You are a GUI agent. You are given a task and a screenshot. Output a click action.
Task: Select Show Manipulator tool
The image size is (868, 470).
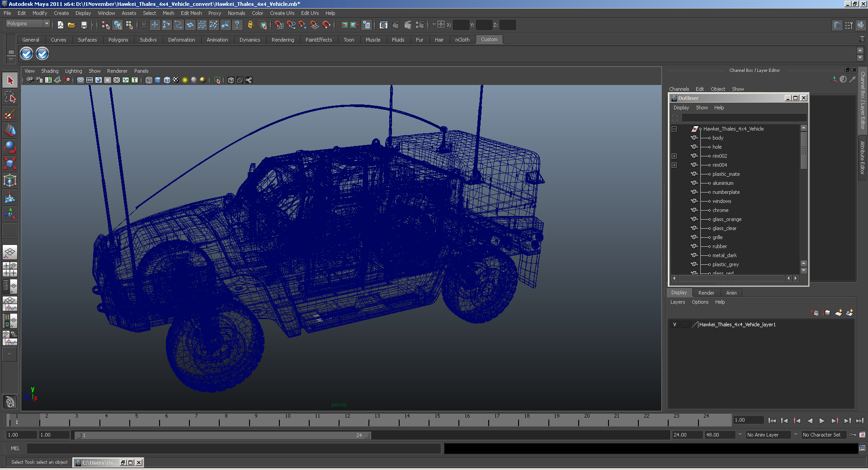[x=10, y=214]
